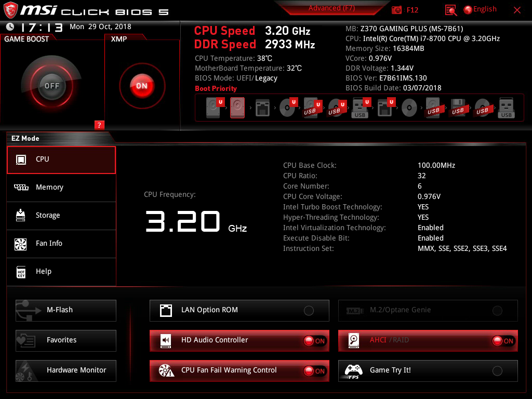Select the last USB drive boot device icon
Image resolution: width=532 pixels, height=399 pixels.
tap(506, 108)
